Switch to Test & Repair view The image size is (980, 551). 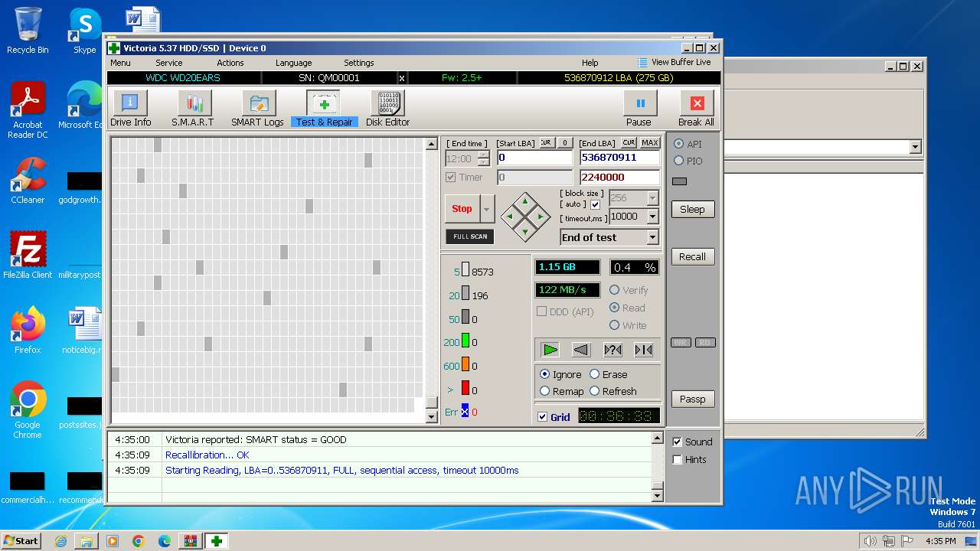[x=324, y=108]
